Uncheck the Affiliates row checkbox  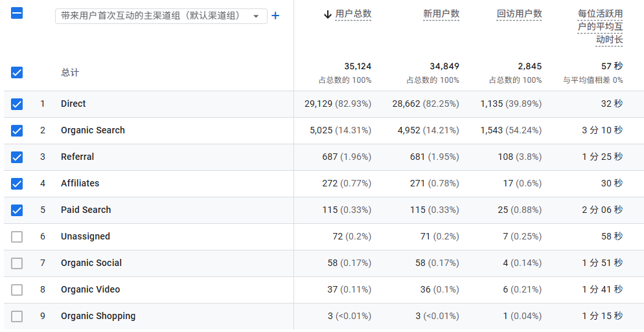[x=17, y=184]
